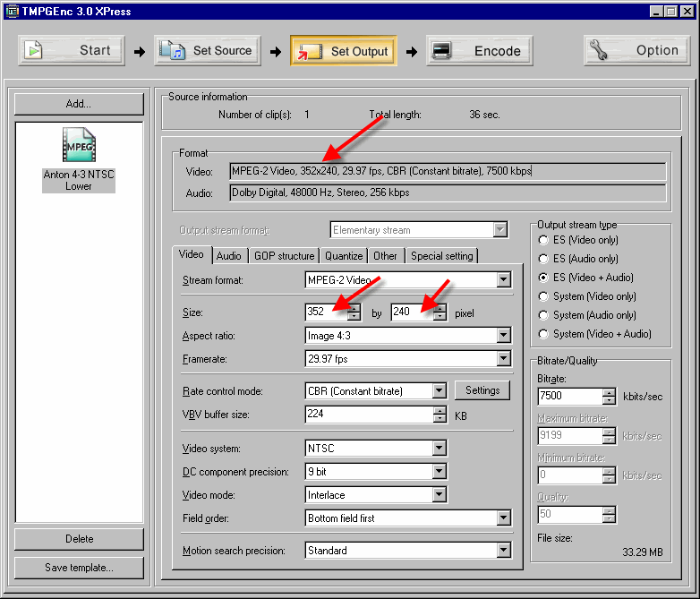Click the TMPGEnc title bar app icon

(12, 11)
